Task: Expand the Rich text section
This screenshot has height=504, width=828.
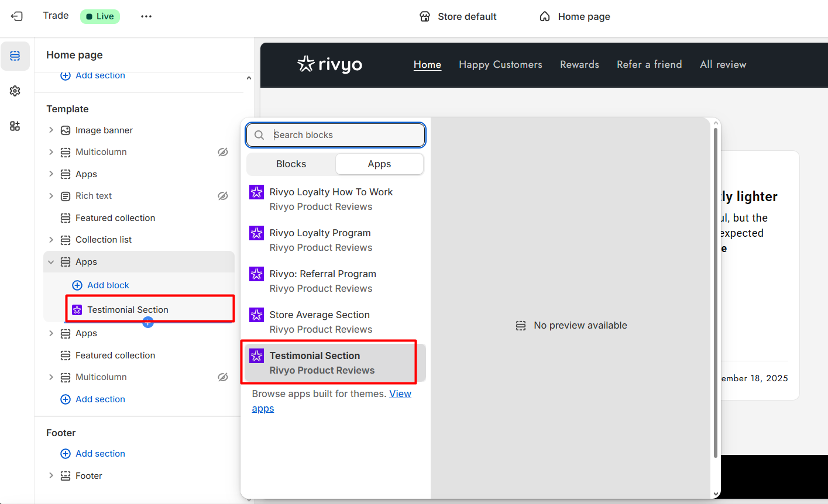Action: point(51,196)
